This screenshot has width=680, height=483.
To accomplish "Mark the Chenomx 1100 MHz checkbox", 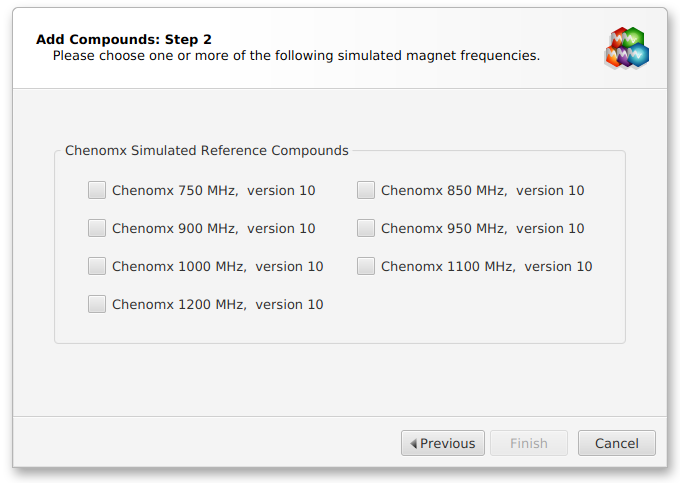I will (366, 266).
